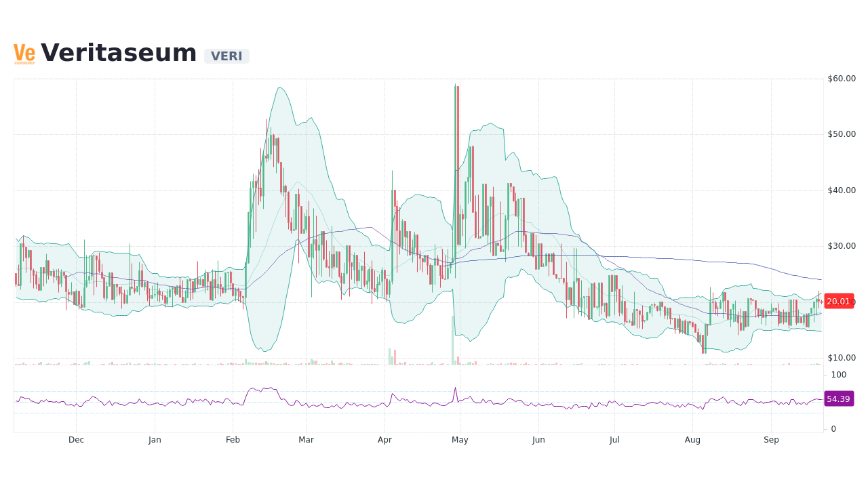Image resolution: width=868 pixels, height=488 pixels.
Task: Click the 100 RSI axis label
Action: pos(839,375)
